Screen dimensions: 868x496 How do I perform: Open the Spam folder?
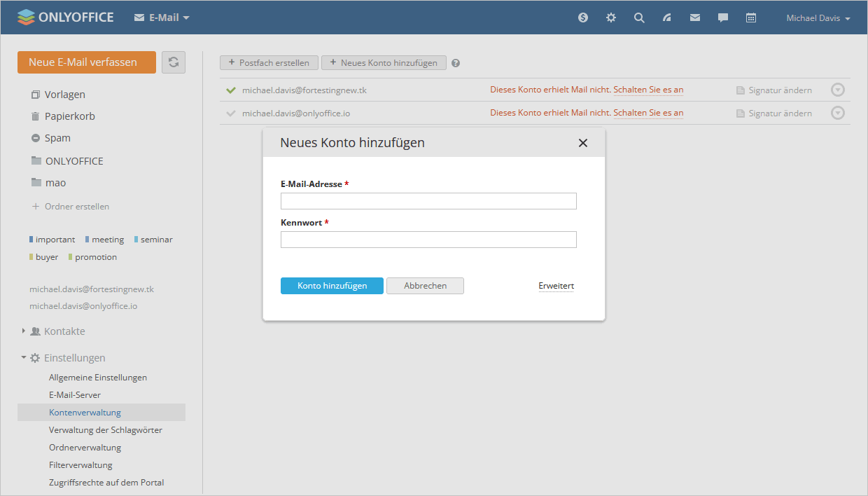tap(57, 138)
